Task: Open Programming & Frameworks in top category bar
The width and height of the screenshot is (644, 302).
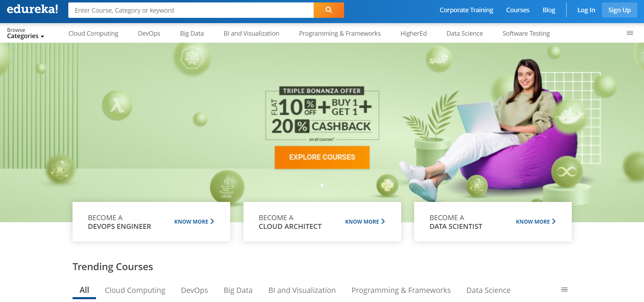Action: (x=340, y=34)
